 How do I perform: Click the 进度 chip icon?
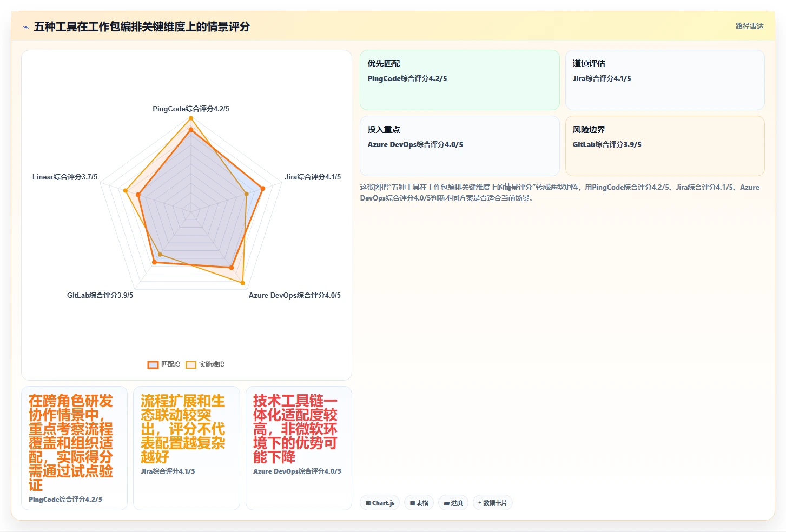point(446,503)
